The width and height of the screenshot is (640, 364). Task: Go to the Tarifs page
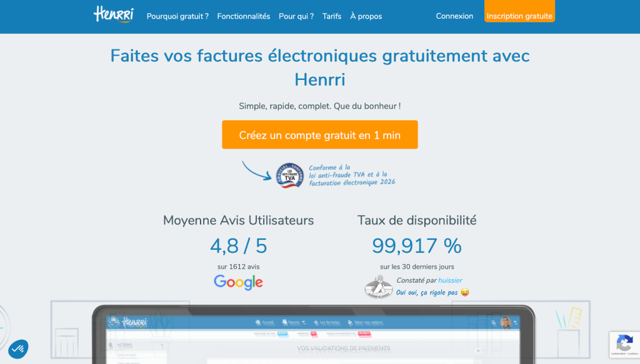click(332, 16)
